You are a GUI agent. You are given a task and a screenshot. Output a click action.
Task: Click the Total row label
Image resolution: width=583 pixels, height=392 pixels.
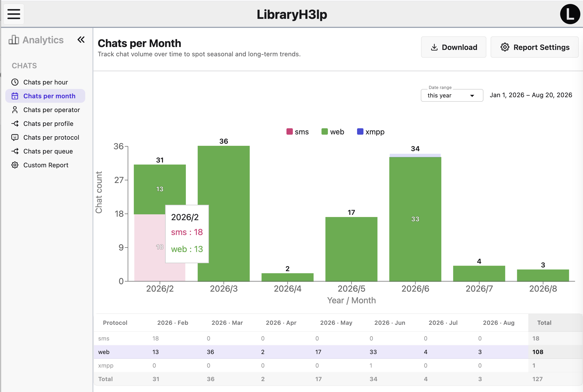click(x=105, y=379)
